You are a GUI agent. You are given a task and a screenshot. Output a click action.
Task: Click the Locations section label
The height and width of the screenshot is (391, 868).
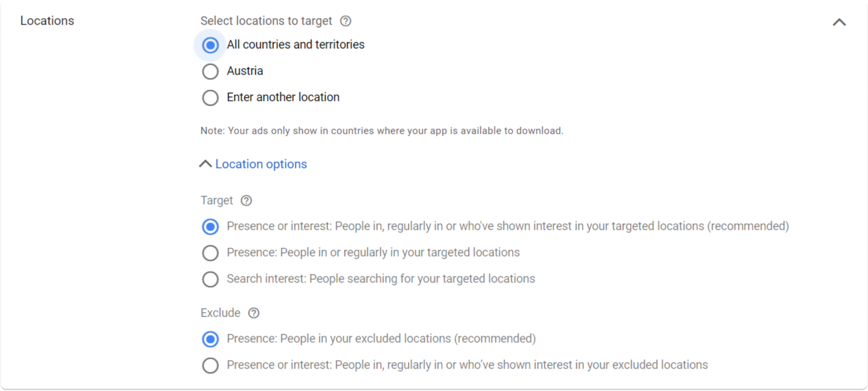click(46, 21)
